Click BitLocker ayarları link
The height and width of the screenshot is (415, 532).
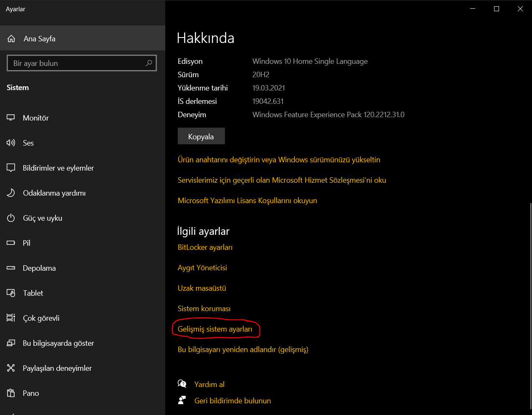(205, 247)
